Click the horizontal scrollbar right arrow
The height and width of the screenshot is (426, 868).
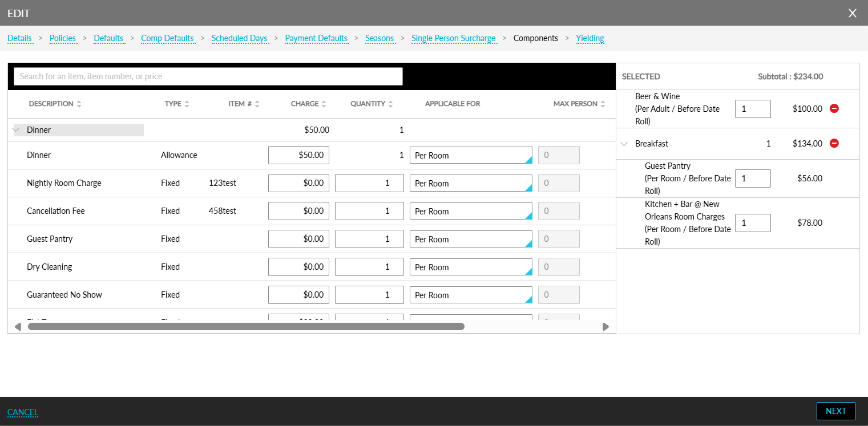pyautogui.click(x=605, y=327)
